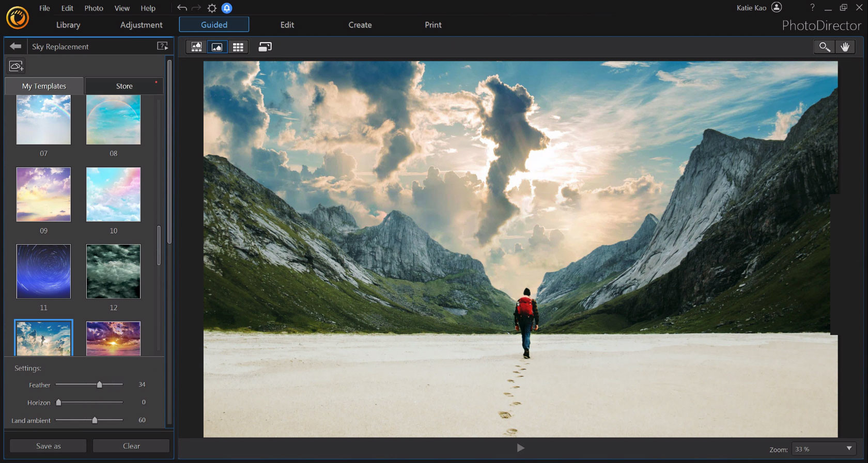Viewport: 868px width, 463px height.
Task: Click the secondary monitor display icon
Action: tap(265, 47)
